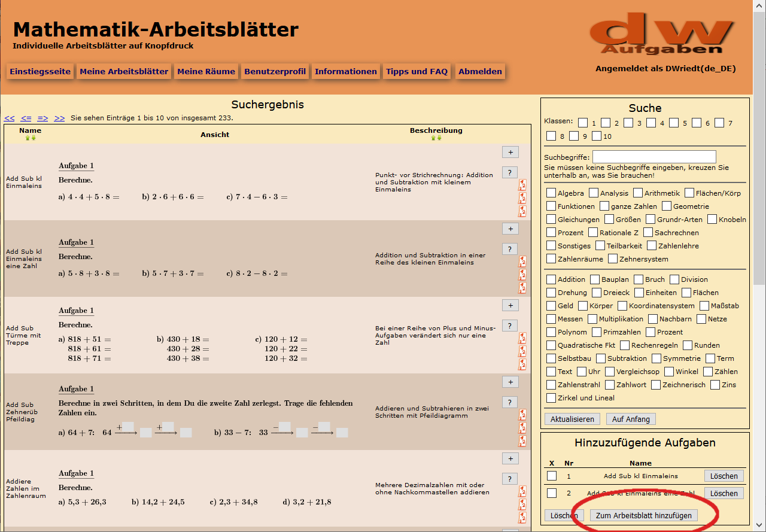Tick the Klasse 10 checkbox
This screenshot has height=532, width=766.
(x=597, y=136)
